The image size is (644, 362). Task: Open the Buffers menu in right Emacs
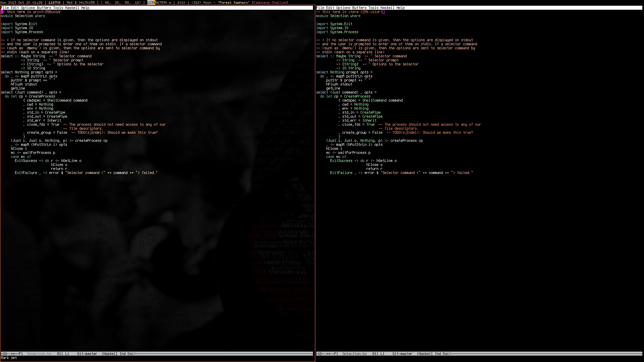[x=359, y=8]
